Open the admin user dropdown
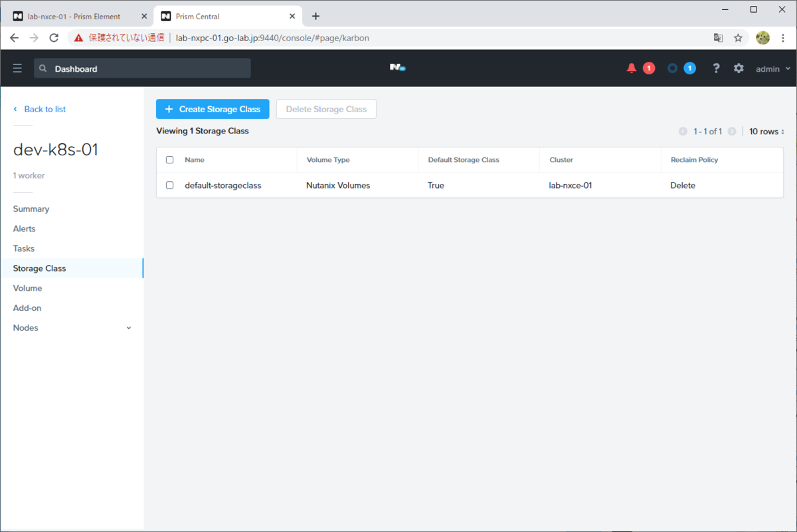Screen dimensions: 797x532 [x=774, y=68]
